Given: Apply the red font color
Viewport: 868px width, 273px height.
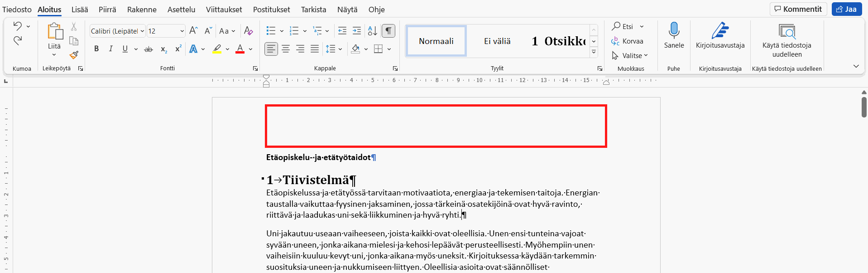Looking at the screenshot, I should (x=240, y=49).
